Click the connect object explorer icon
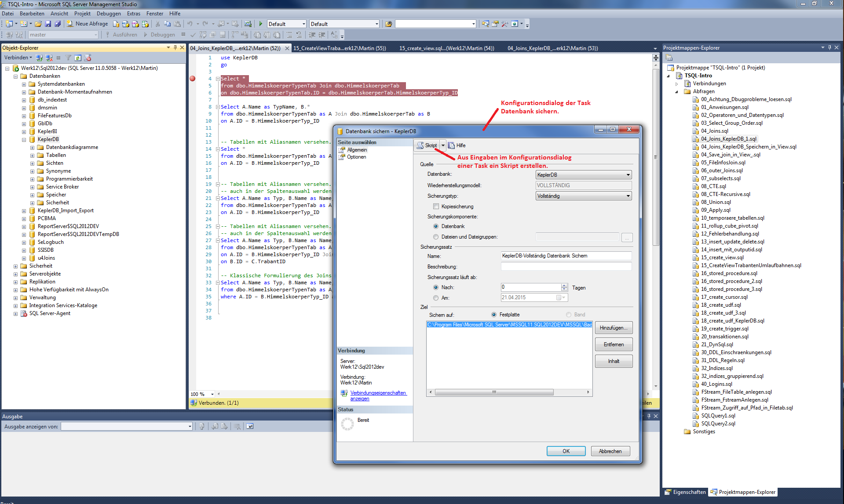The height and width of the screenshot is (504, 844). pyautogui.click(x=39, y=58)
